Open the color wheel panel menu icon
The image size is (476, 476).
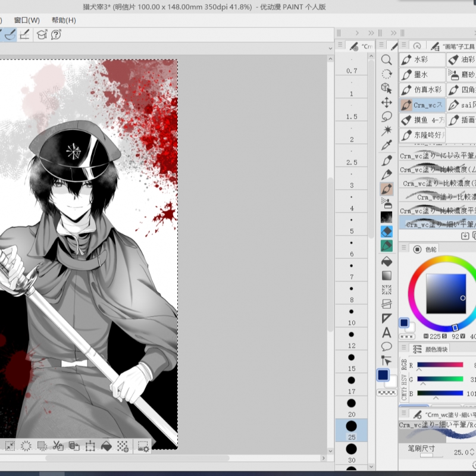coord(403,248)
